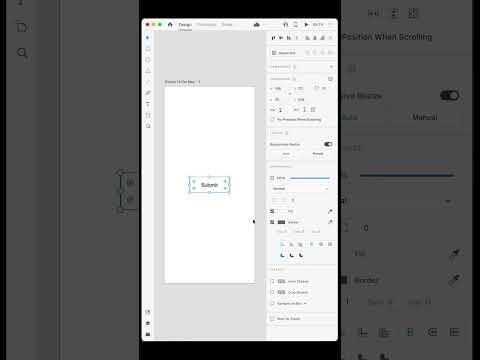Click the Fill eyedropper in background window
Image resolution: width=480 pixels, height=360 pixels.
point(455,253)
